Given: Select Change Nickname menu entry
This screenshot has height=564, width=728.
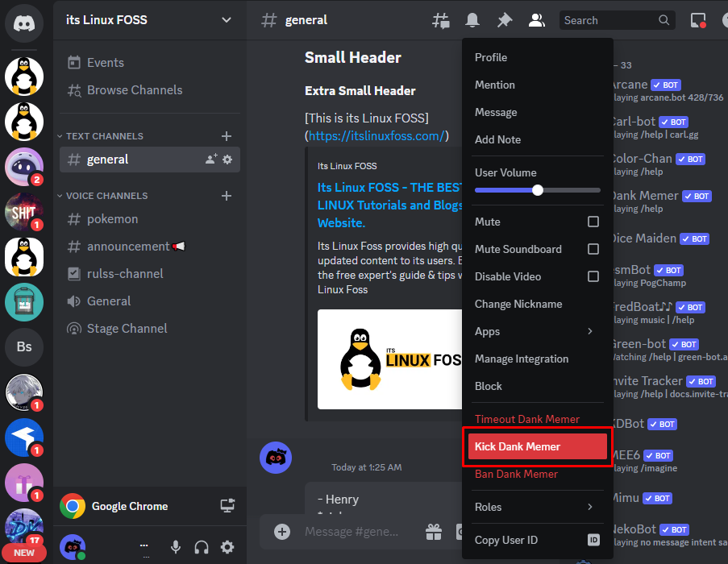Looking at the screenshot, I should click(x=537, y=304).
